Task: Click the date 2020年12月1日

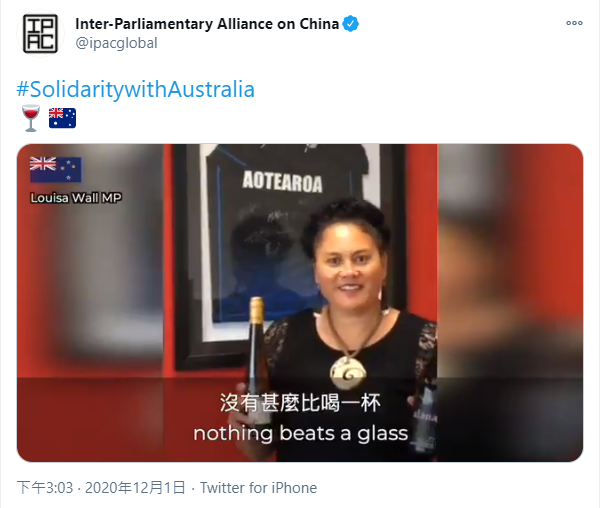Action: (135, 488)
